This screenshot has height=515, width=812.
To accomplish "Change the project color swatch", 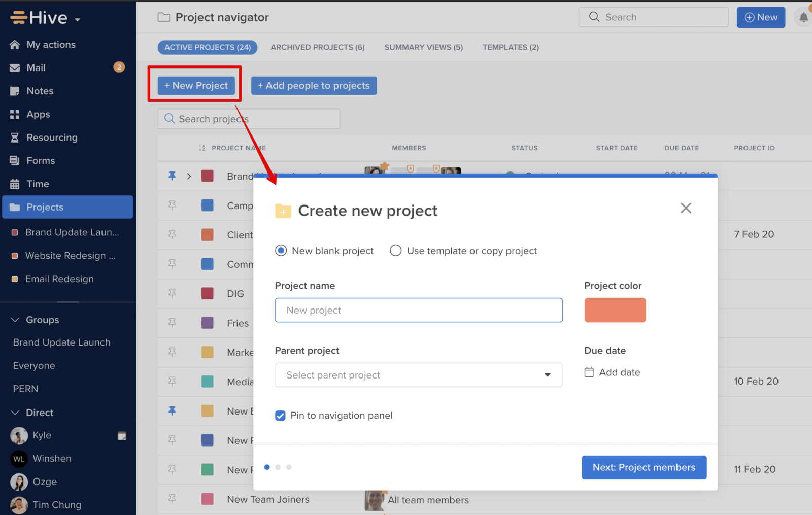I will pyautogui.click(x=615, y=310).
